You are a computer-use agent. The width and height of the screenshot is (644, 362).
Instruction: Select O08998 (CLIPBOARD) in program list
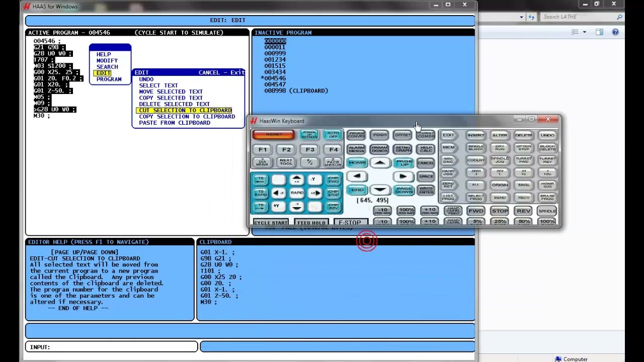point(296,90)
